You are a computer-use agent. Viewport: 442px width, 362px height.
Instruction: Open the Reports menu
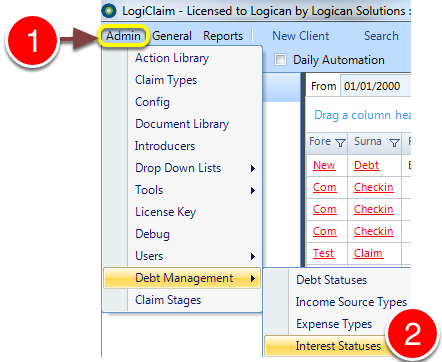(223, 36)
